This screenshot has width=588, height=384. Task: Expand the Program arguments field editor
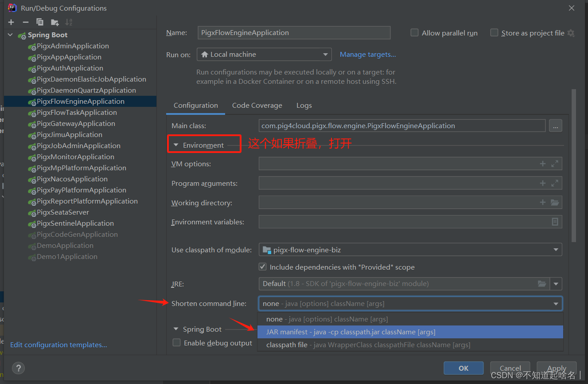(555, 183)
